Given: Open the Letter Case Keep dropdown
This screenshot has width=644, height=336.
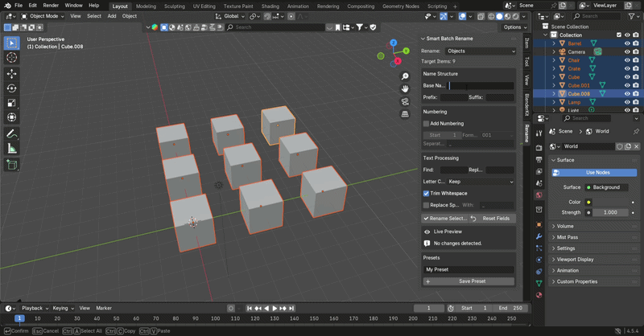Looking at the screenshot, I should (480, 182).
